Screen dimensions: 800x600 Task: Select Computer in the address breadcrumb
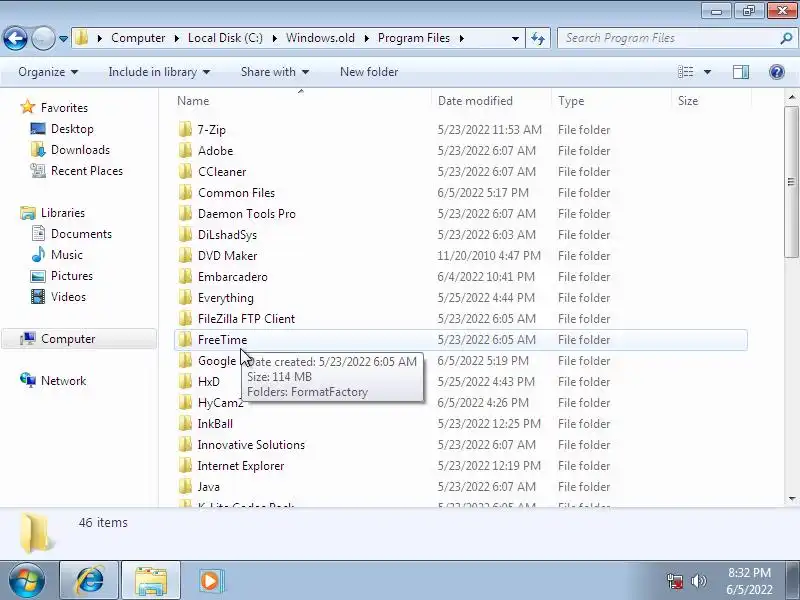point(138,38)
